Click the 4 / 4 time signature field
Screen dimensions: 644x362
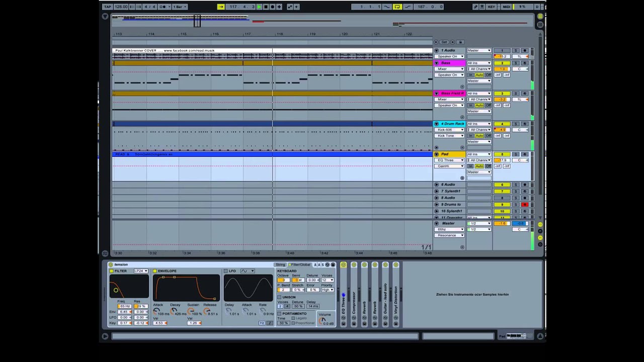coord(149,7)
